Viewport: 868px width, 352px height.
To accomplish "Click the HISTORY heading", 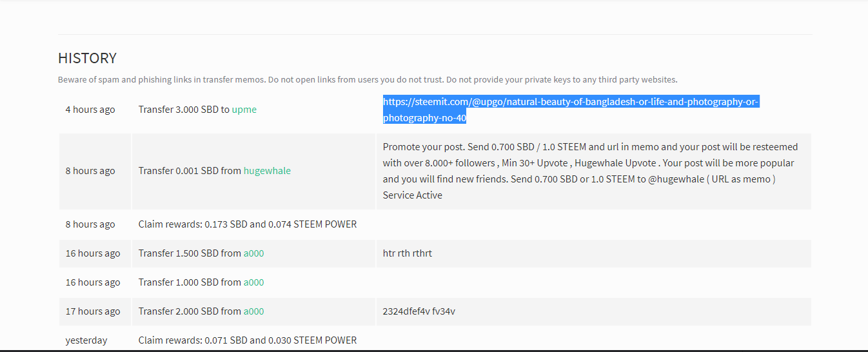I will point(87,58).
